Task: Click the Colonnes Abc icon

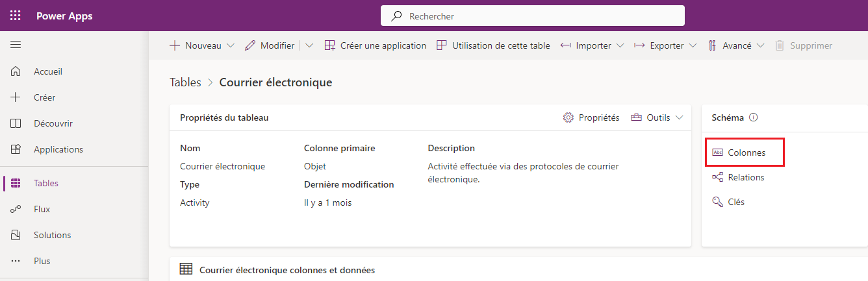Action: (x=717, y=153)
